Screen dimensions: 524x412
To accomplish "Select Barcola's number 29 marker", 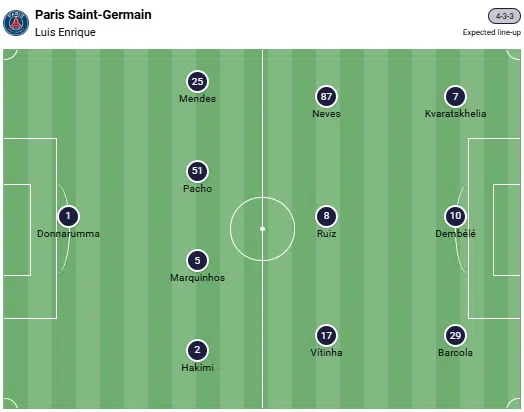I will click(455, 335).
